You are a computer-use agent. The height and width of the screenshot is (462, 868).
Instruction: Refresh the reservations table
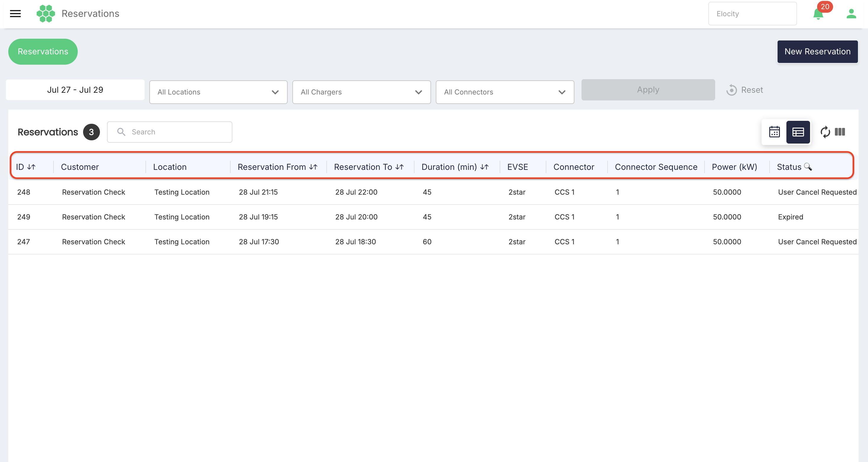(x=825, y=132)
